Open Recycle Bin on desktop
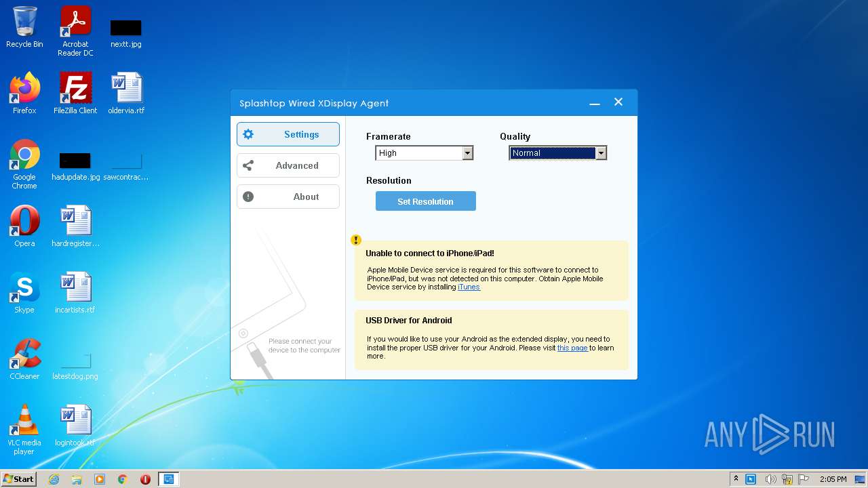Image resolution: width=868 pixels, height=488 pixels. click(x=24, y=28)
